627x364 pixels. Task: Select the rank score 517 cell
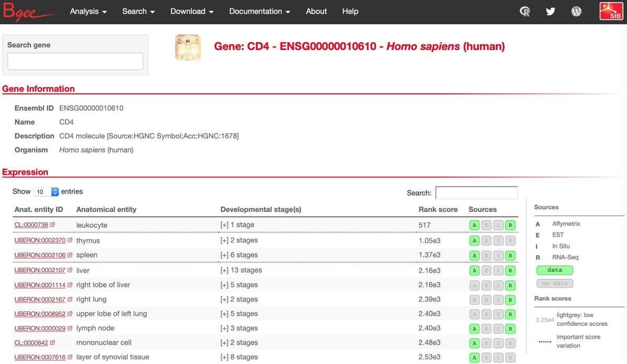click(x=424, y=225)
